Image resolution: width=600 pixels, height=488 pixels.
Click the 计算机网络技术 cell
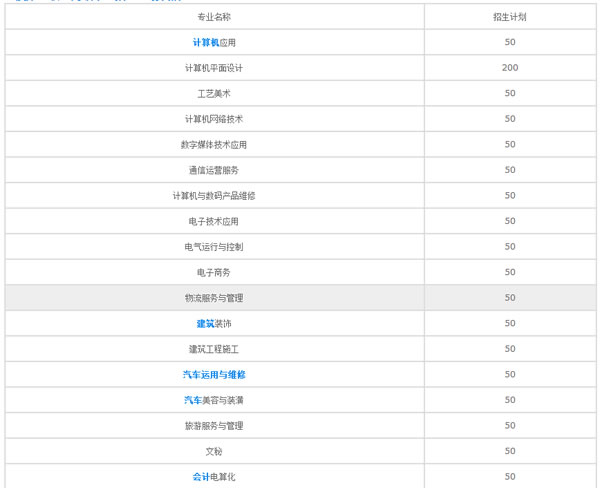[214, 119]
